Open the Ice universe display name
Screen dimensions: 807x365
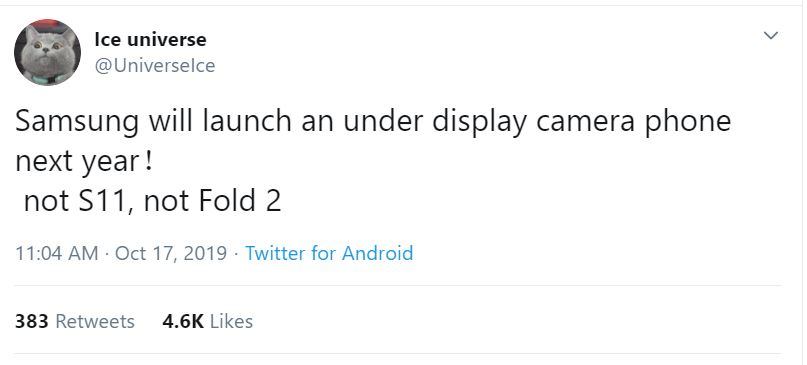pyautogui.click(x=150, y=40)
